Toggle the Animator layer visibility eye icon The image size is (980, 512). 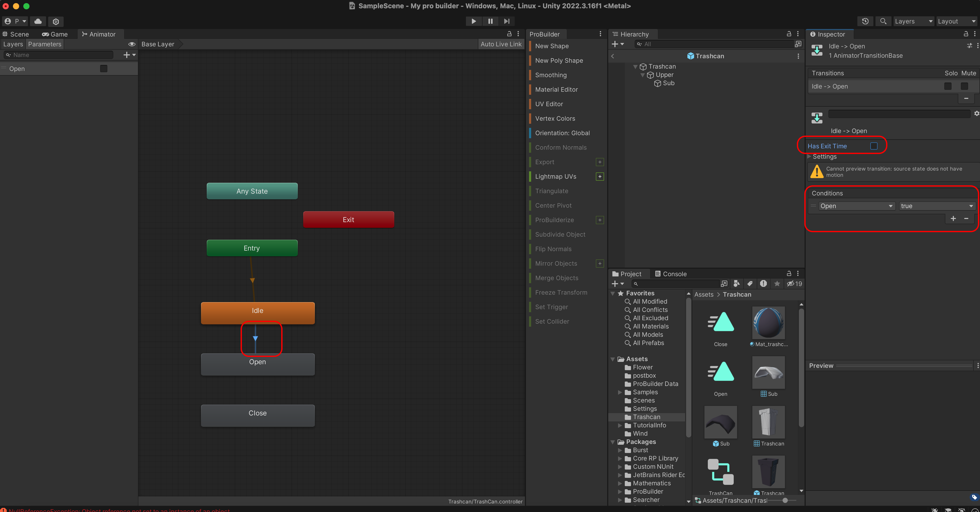[132, 44]
